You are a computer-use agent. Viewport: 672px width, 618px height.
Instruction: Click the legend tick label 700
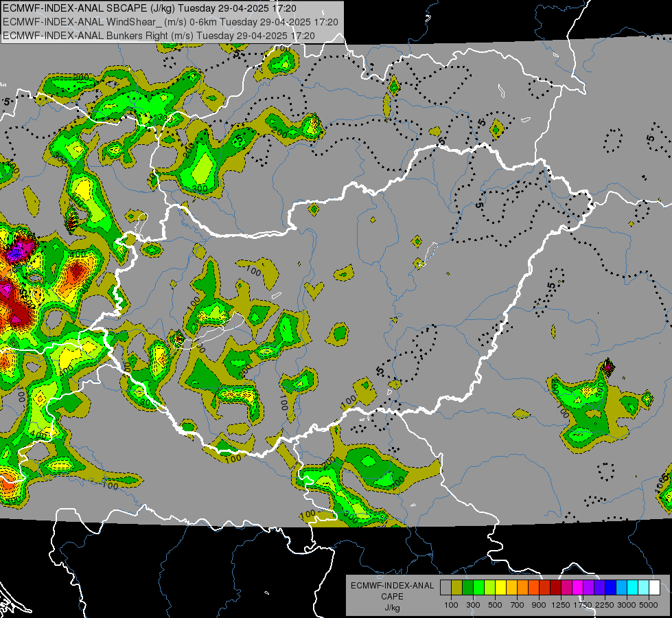tap(518, 605)
